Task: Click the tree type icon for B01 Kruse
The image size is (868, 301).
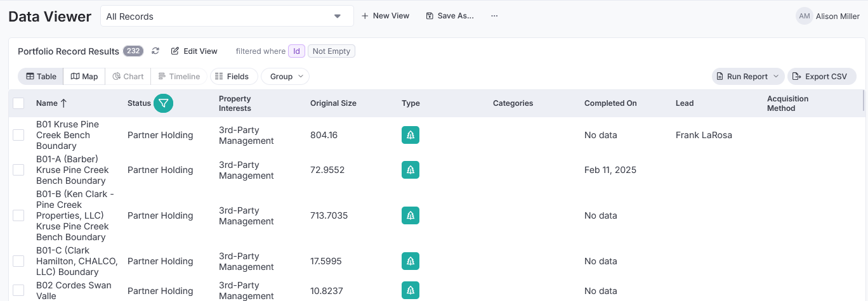Action: click(411, 135)
